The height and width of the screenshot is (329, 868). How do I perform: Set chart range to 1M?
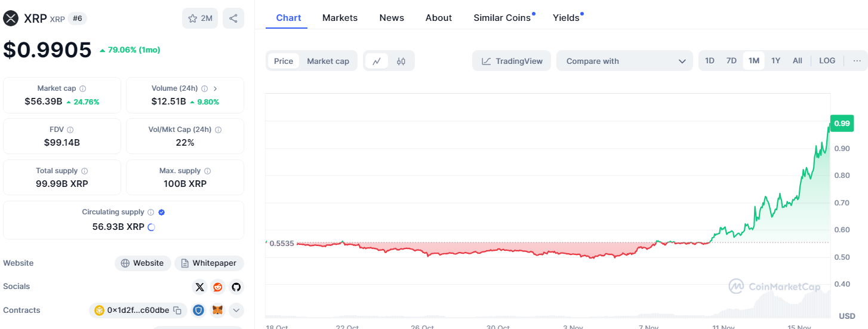(x=754, y=61)
